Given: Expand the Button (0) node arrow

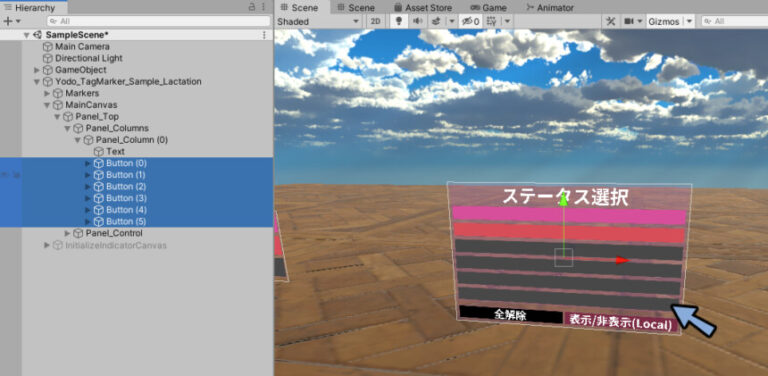Looking at the screenshot, I should click(x=88, y=163).
